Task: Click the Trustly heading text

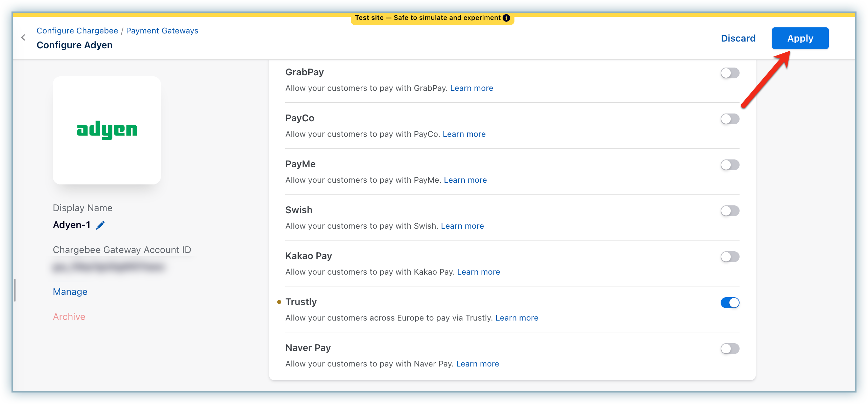Action: [x=301, y=302]
